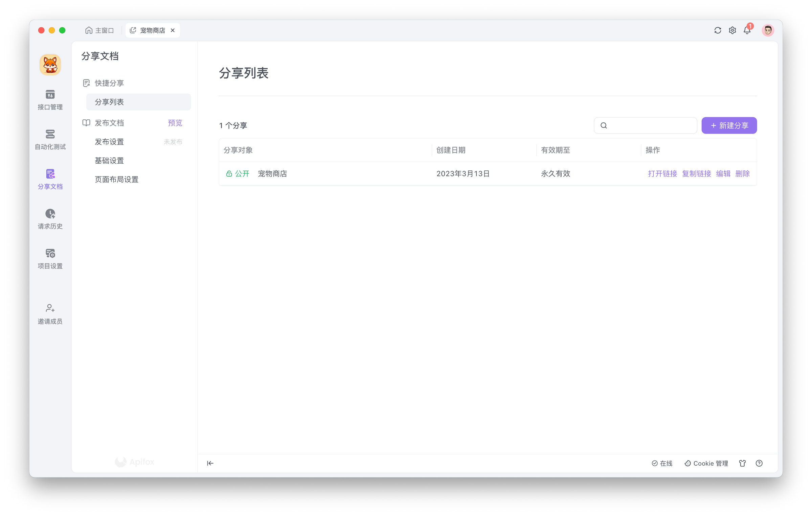Viewport: 812px width, 516px height.
Task: Open the settings gear icon
Action: [732, 30]
